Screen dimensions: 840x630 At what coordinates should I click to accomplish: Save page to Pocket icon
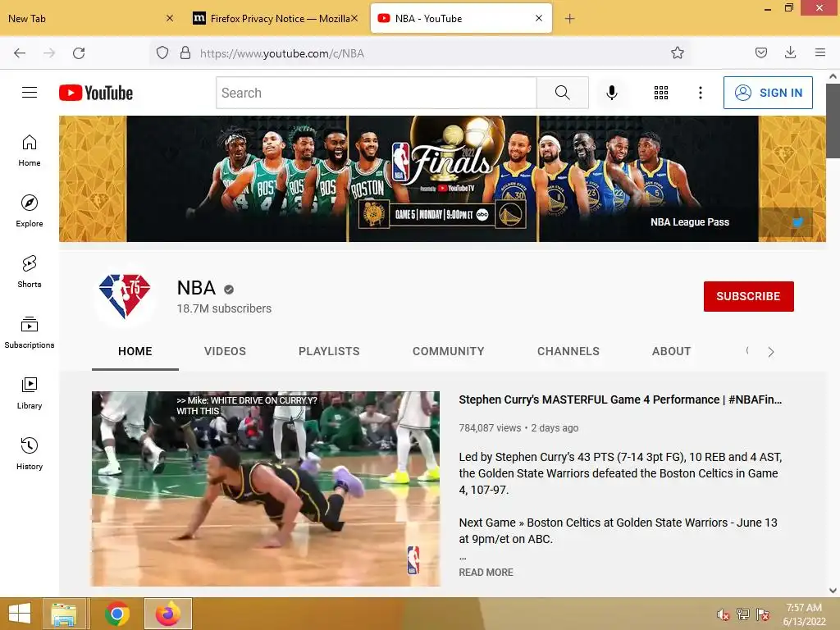pos(760,52)
